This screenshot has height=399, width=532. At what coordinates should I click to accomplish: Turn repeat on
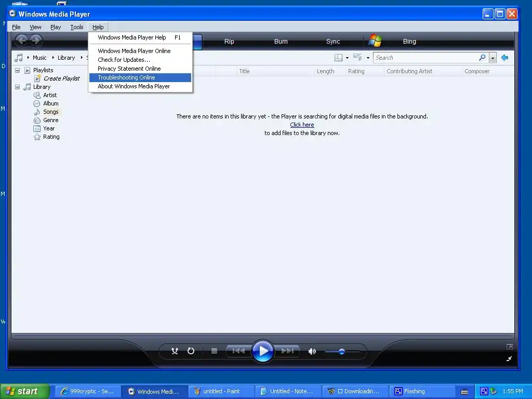(191, 351)
